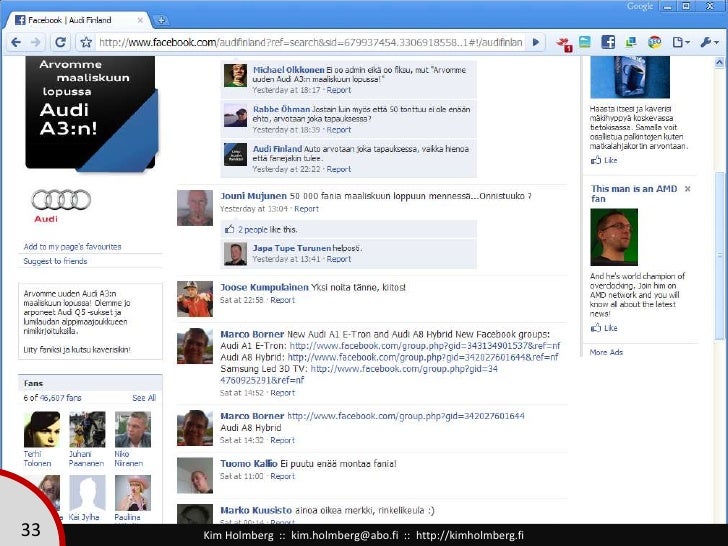The height and width of the screenshot is (546, 728).
Task: Click Audi Finland commenter name
Action: pos(277,149)
